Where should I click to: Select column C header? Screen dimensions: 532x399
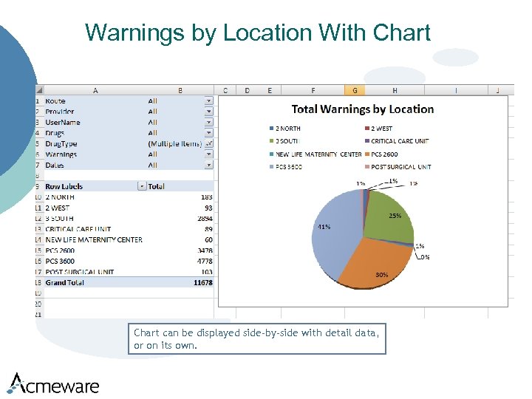(225, 90)
